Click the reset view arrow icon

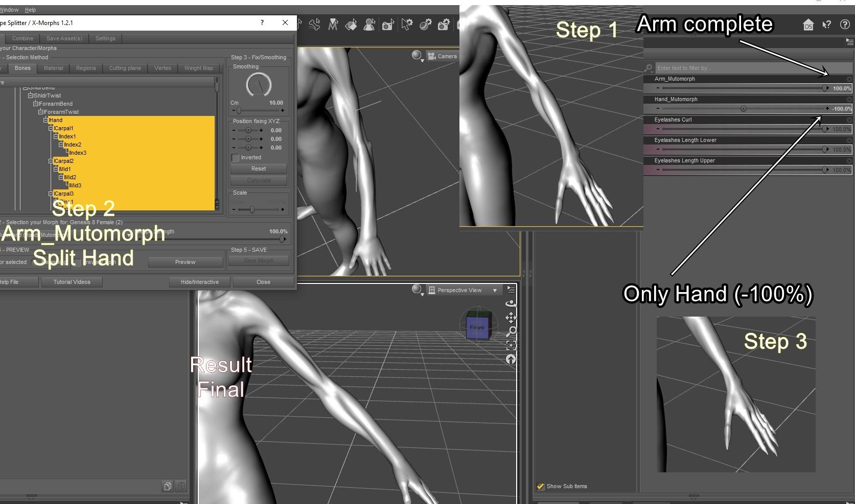(x=511, y=359)
